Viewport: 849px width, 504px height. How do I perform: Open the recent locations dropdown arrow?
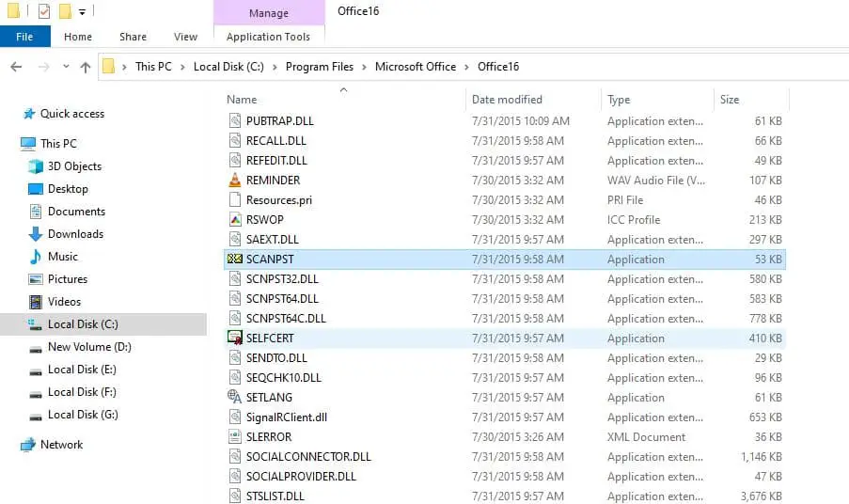(x=66, y=66)
